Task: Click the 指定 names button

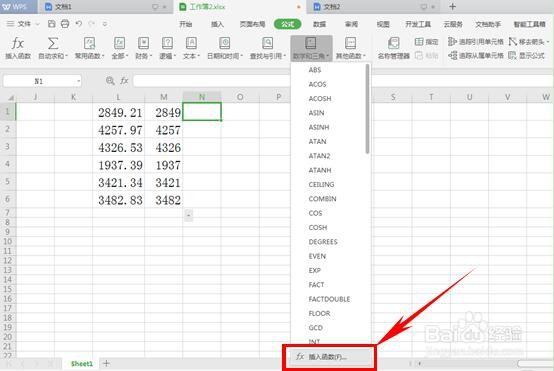Action: [x=426, y=42]
